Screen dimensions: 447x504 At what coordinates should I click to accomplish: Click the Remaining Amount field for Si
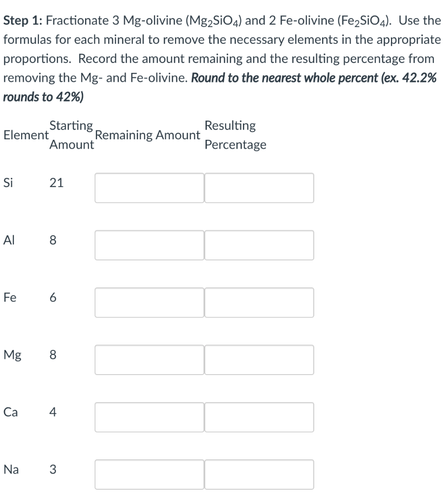149,188
